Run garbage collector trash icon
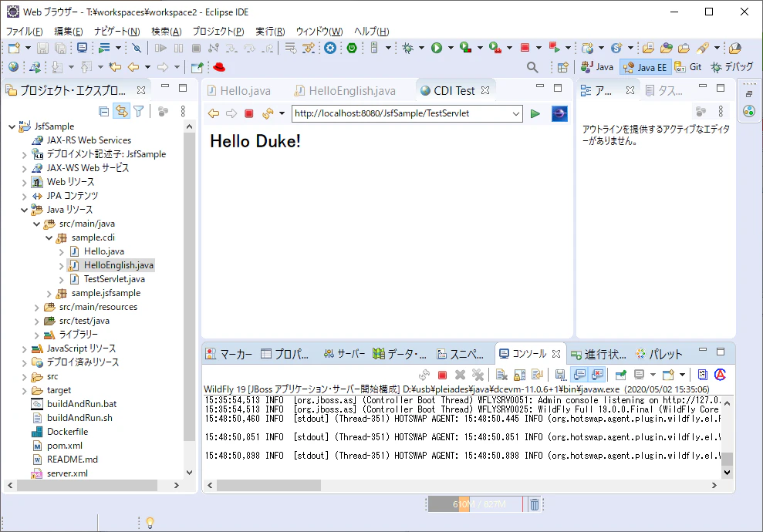Image resolution: width=763 pixels, height=532 pixels. (534, 504)
